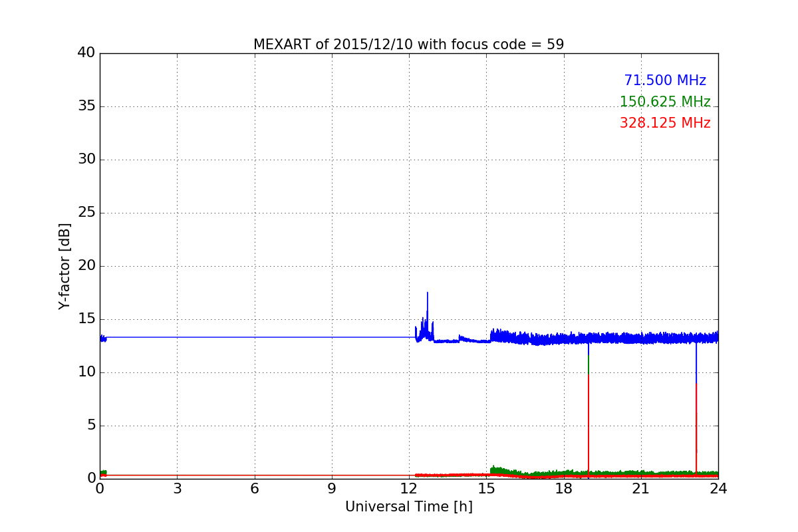Image resolution: width=798 pixels, height=532 pixels.
Task: Click the y-axis tick label 40
Action: tap(86, 53)
